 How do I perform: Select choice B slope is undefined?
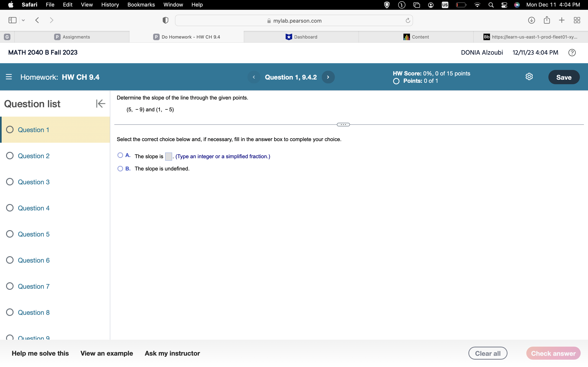120,168
